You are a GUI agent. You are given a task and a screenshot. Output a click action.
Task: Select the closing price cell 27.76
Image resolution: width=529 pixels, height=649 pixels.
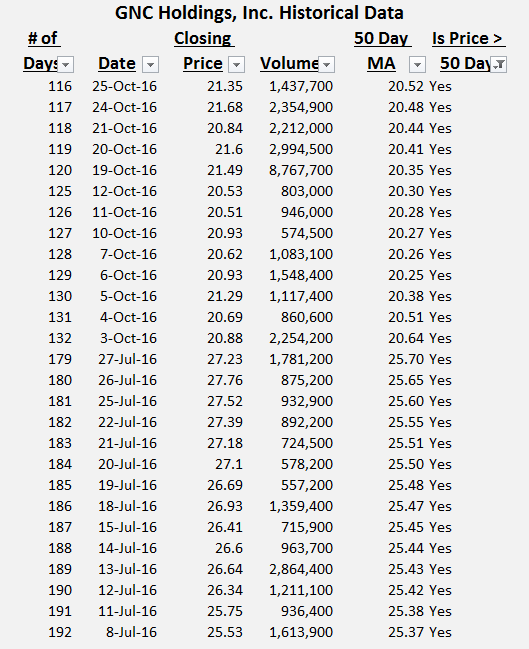225,380
